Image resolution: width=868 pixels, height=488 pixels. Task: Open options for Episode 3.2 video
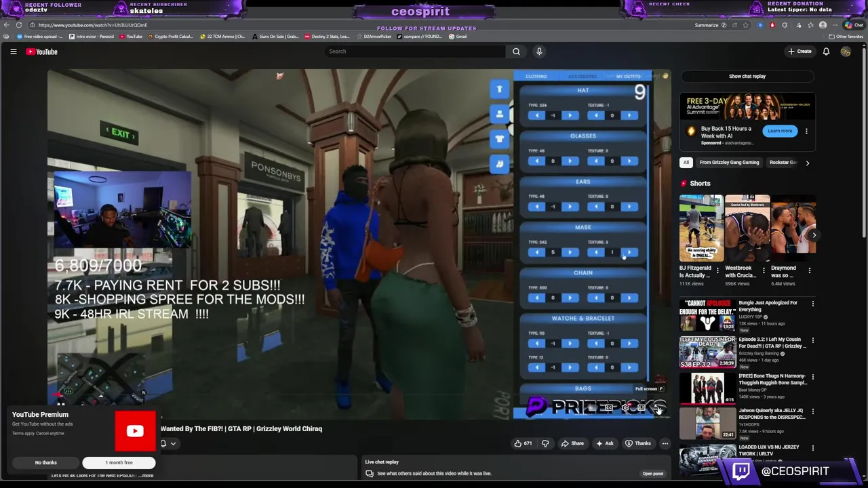813,340
